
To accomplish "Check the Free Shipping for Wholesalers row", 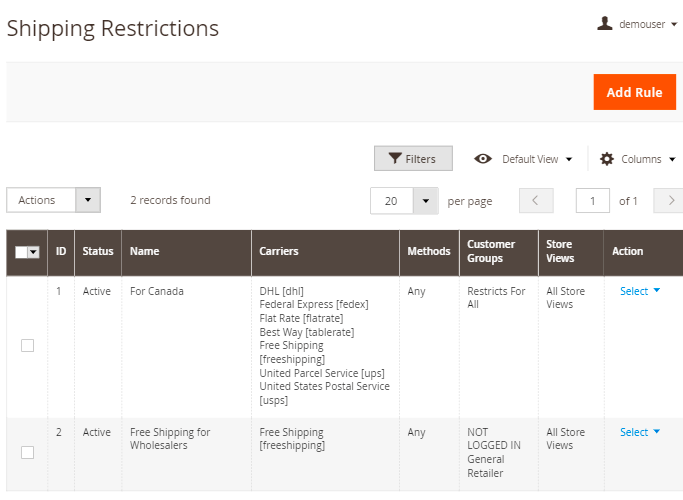I will [27, 452].
